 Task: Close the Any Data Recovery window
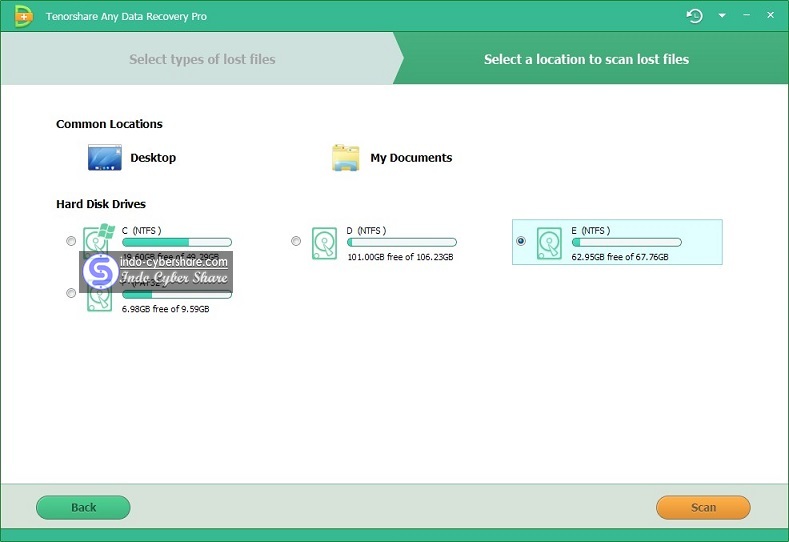[x=770, y=16]
